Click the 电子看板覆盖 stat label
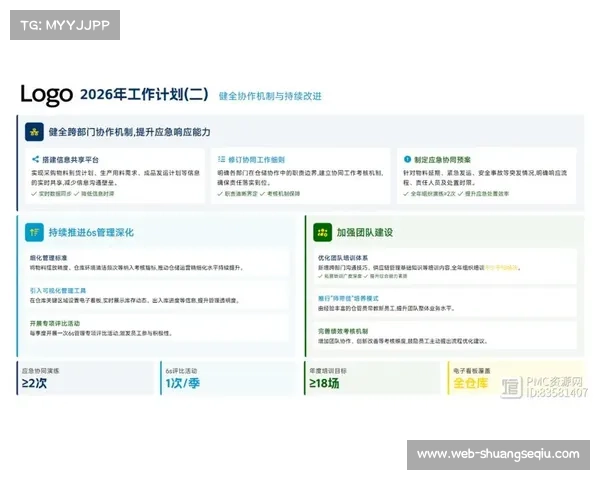 (x=472, y=371)
